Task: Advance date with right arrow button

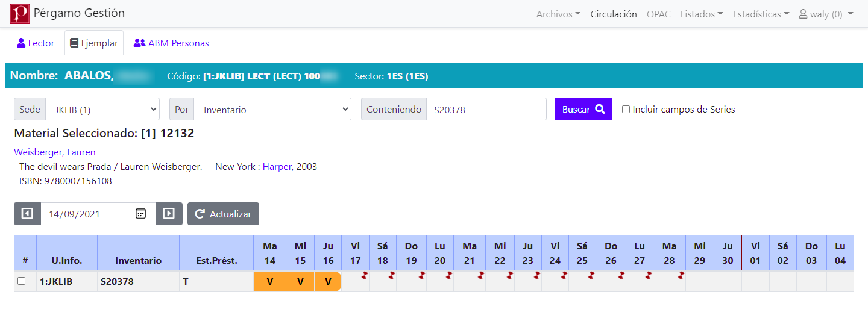Action: (x=169, y=214)
